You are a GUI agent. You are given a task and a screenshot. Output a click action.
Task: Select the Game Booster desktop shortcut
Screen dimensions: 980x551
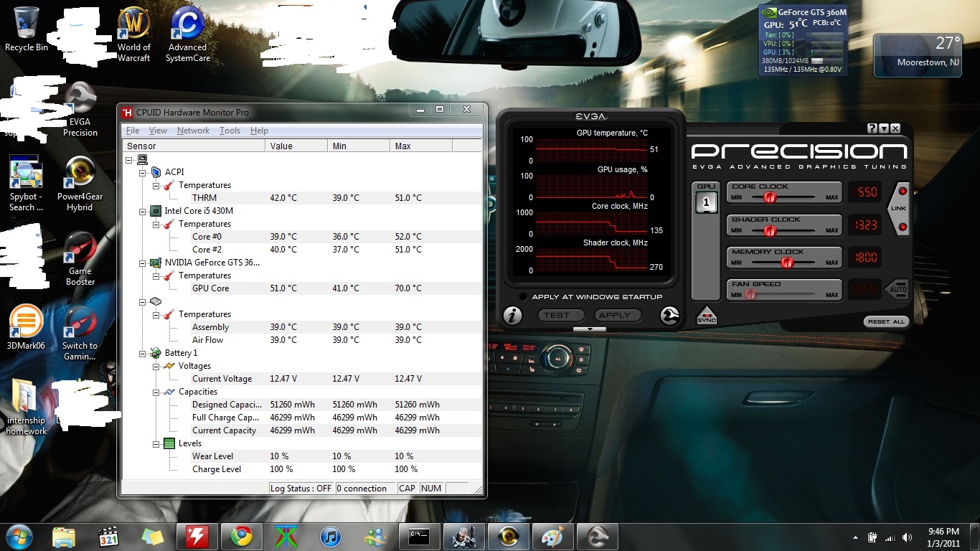pyautogui.click(x=80, y=259)
